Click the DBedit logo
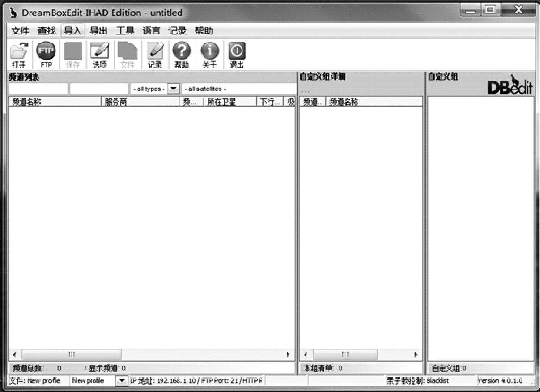 click(510, 85)
